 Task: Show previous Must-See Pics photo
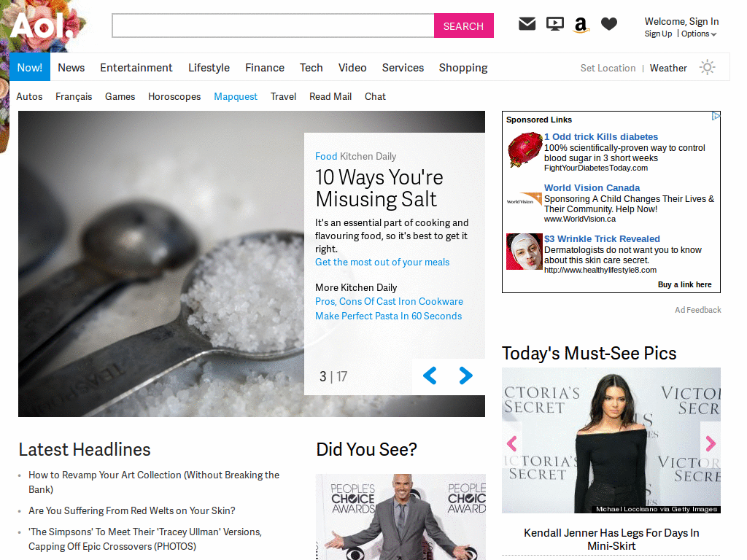(512, 444)
